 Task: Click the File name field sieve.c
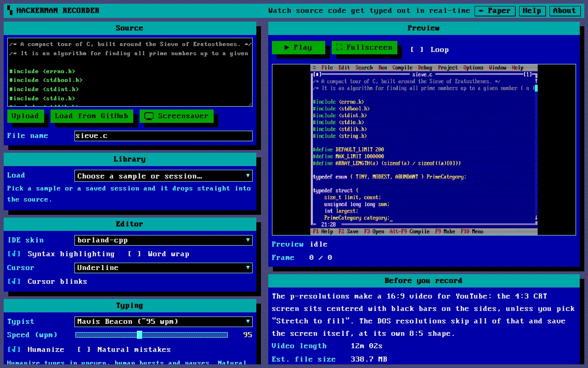[x=164, y=136]
